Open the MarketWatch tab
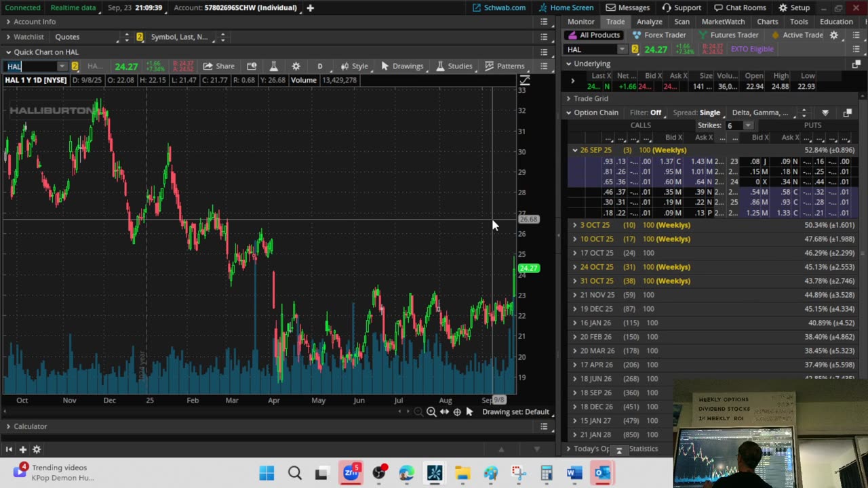Screen dimensions: 868x488 tap(723, 22)
